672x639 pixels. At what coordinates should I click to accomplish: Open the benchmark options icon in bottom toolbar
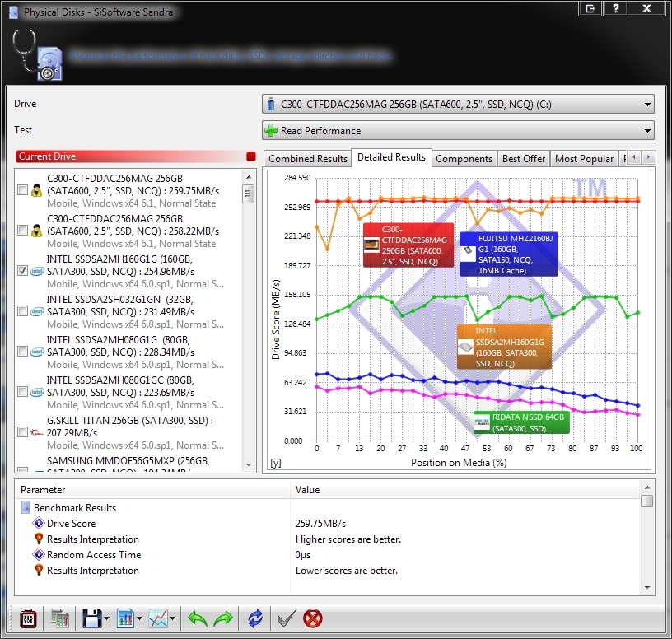tap(28, 618)
